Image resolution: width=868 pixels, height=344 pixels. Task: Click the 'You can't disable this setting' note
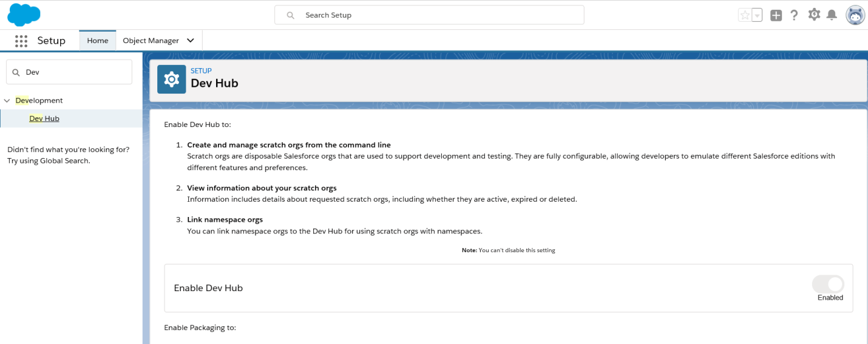[509, 250]
